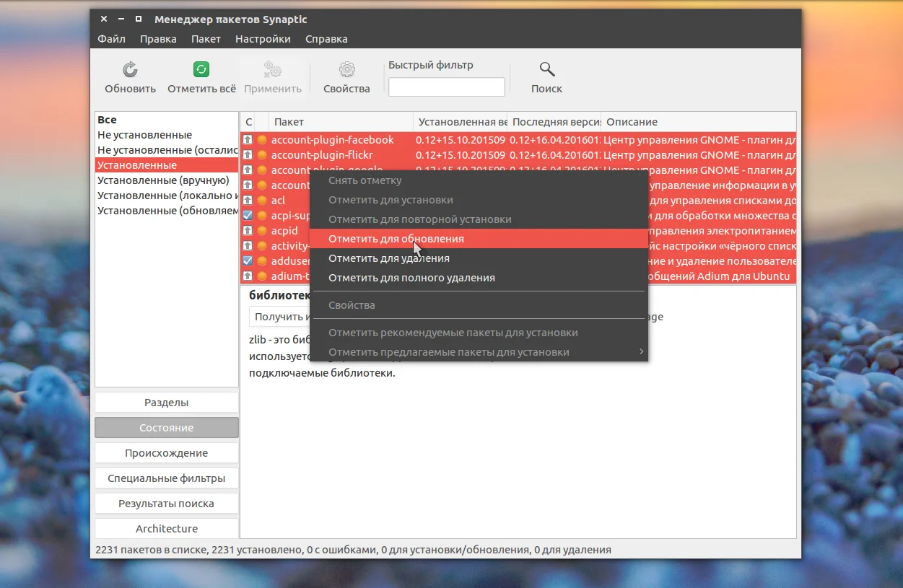Select Отметить рекомендуемые пакеты для установки
The image size is (903, 588).
[479, 333]
